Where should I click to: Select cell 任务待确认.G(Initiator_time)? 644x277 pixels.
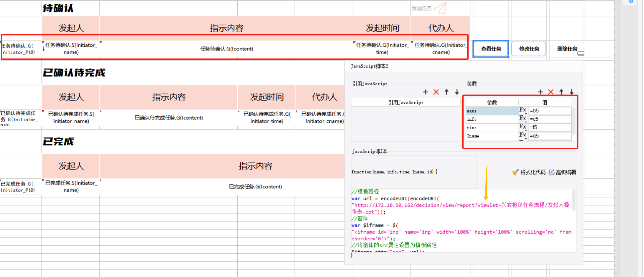coord(382,49)
